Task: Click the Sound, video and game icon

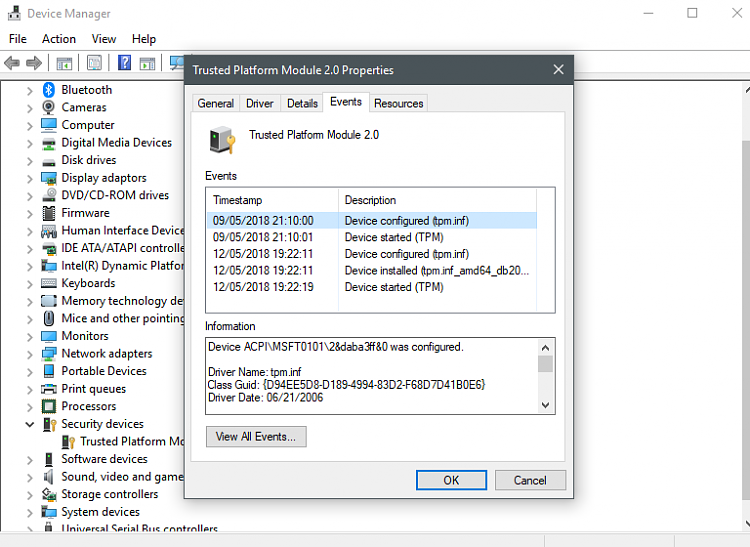Action: [48, 477]
